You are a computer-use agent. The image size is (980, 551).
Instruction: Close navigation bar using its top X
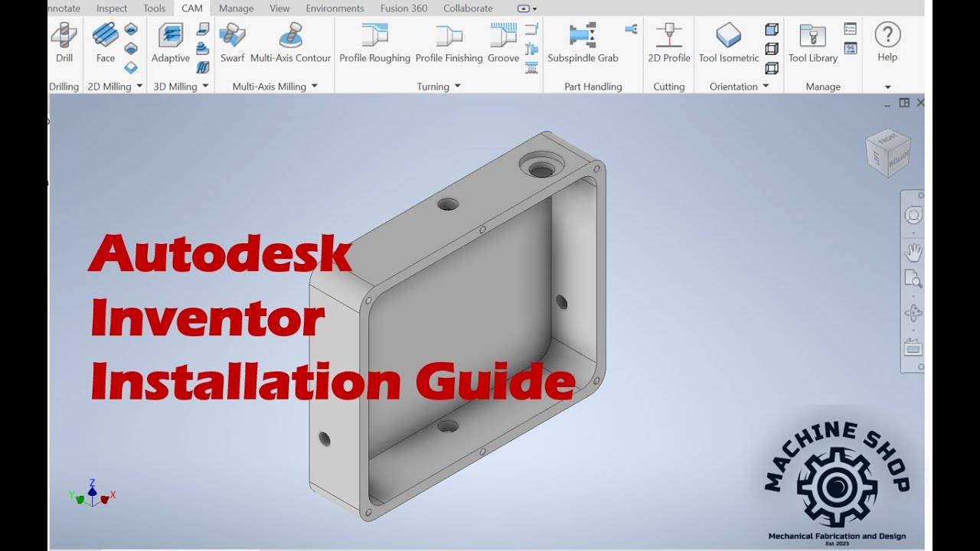pyautogui.click(x=921, y=195)
